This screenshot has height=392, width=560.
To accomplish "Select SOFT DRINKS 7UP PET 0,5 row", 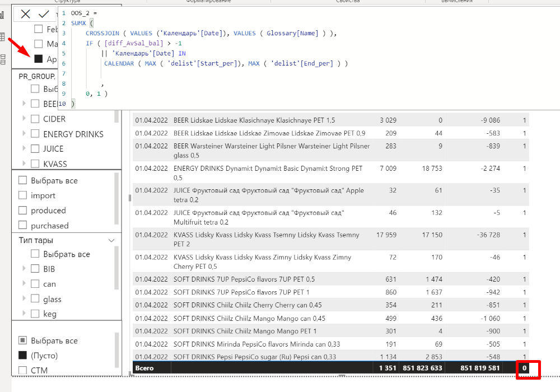I will (331, 279).
